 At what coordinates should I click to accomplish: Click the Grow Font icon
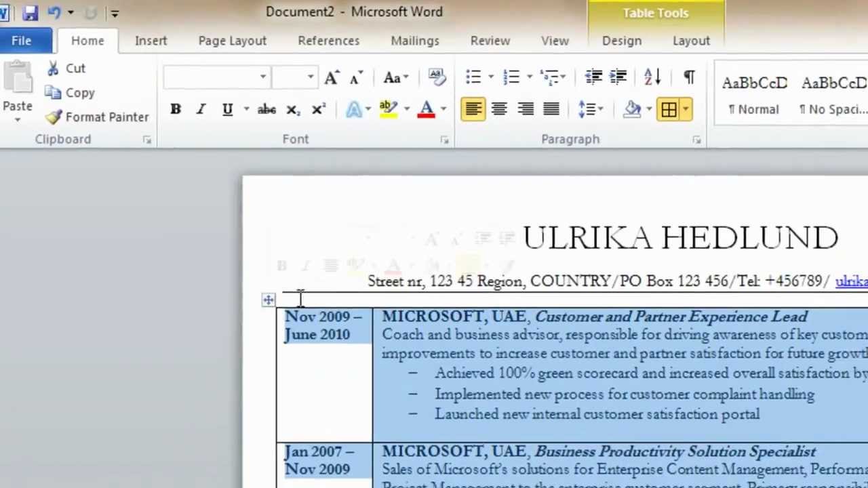click(332, 77)
